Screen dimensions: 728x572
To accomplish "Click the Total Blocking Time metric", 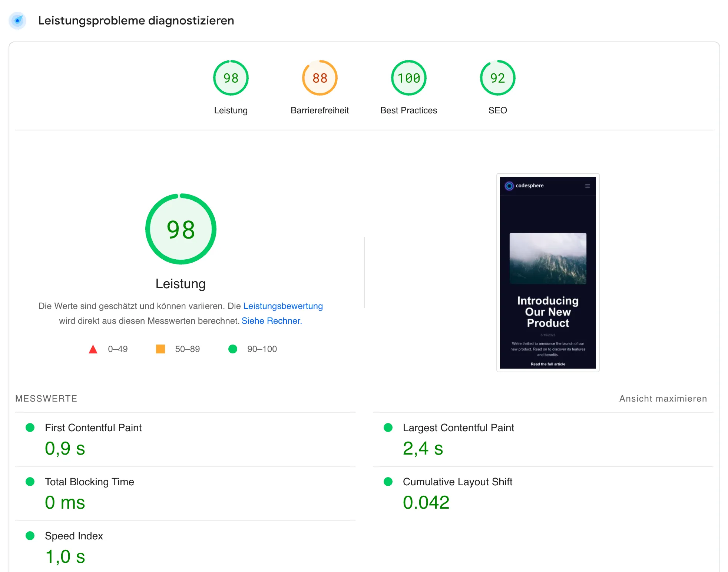I will [89, 482].
